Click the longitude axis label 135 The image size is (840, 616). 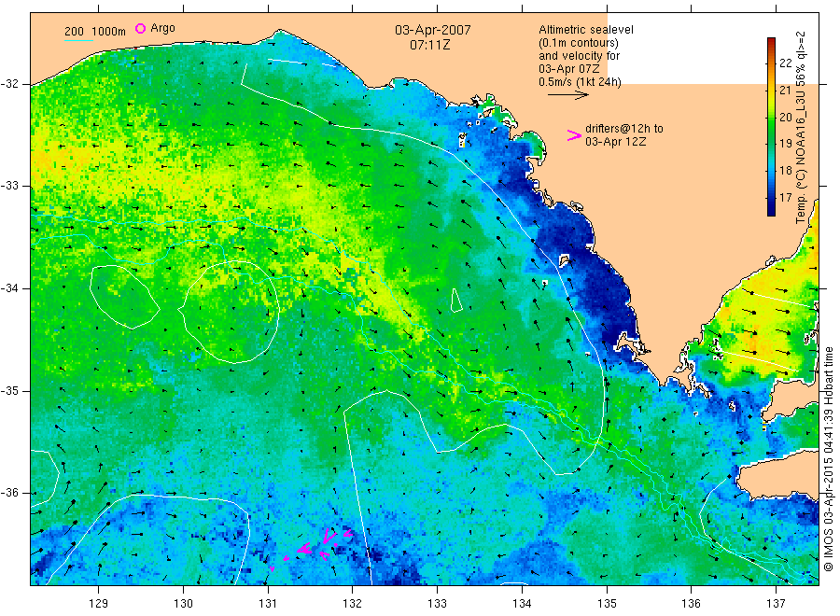[x=607, y=604]
